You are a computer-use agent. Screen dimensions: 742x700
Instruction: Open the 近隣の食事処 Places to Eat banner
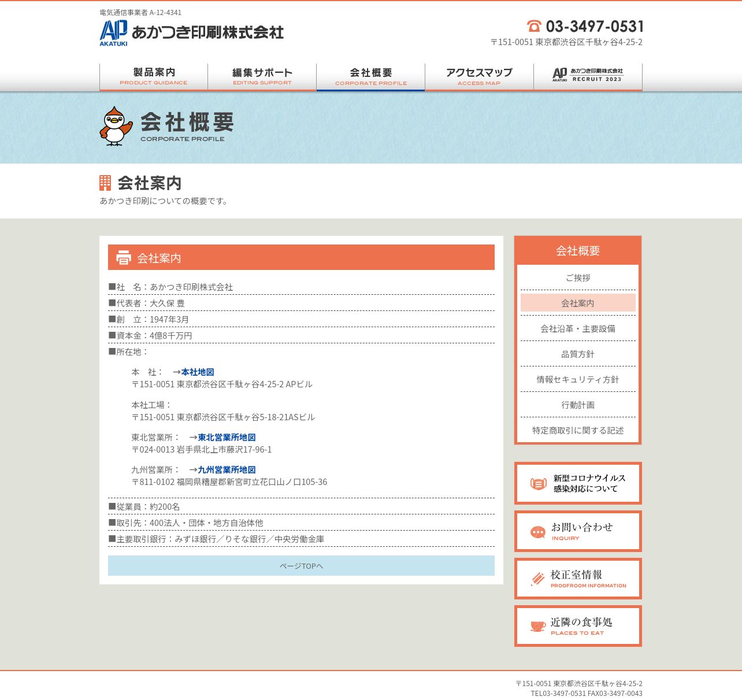pyautogui.click(x=578, y=626)
